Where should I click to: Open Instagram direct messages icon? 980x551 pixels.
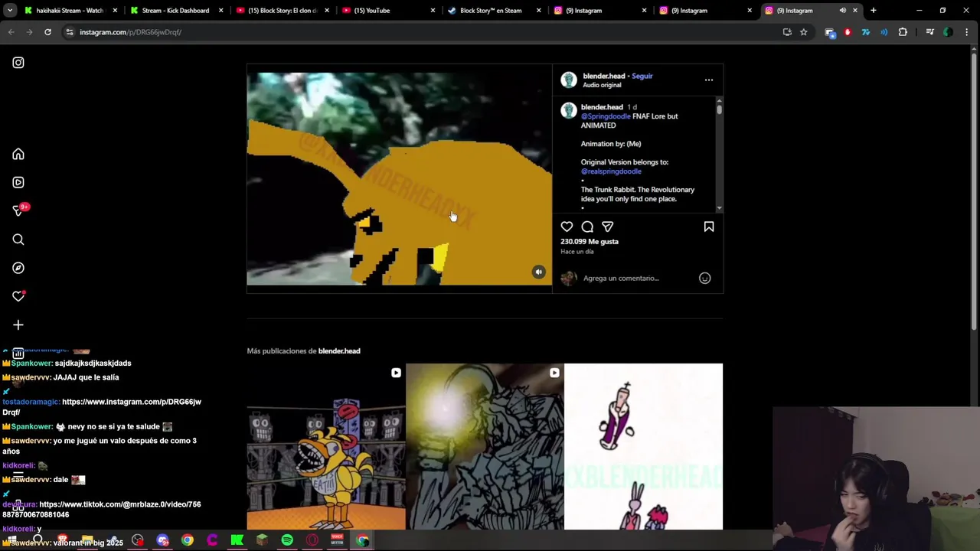click(18, 210)
